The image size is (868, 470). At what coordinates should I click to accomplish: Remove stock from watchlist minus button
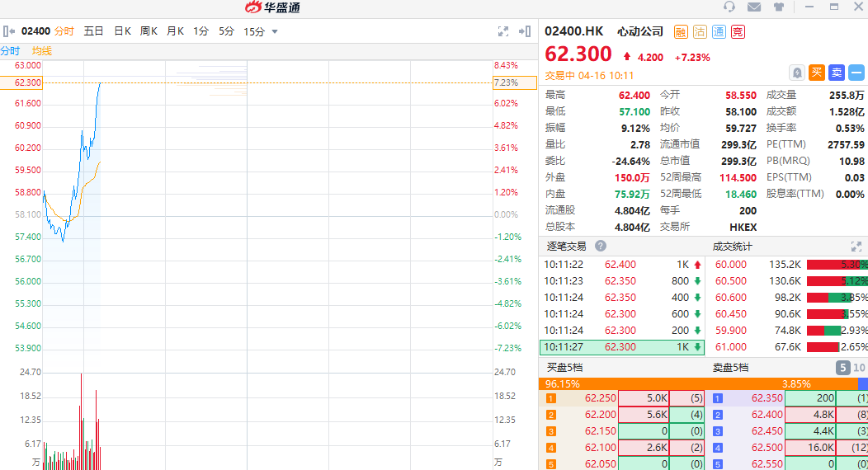tap(856, 73)
